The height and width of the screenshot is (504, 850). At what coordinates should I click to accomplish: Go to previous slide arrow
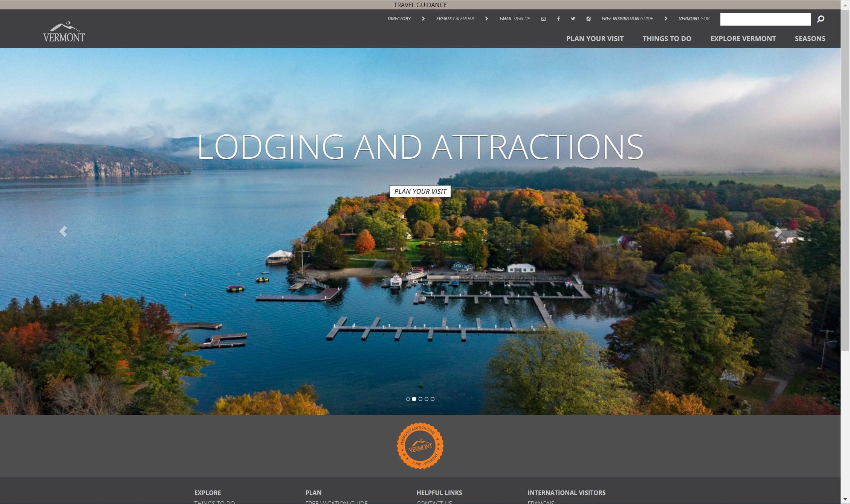[x=63, y=231]
